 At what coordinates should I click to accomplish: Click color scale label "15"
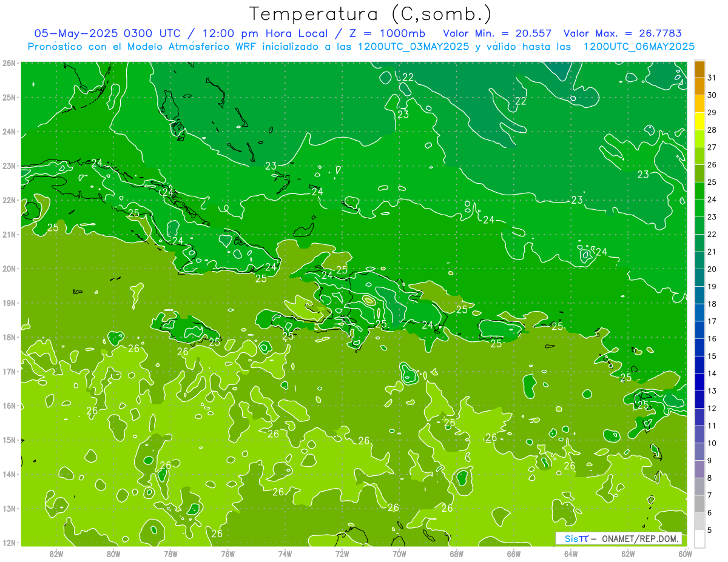(x=712, y=356)
